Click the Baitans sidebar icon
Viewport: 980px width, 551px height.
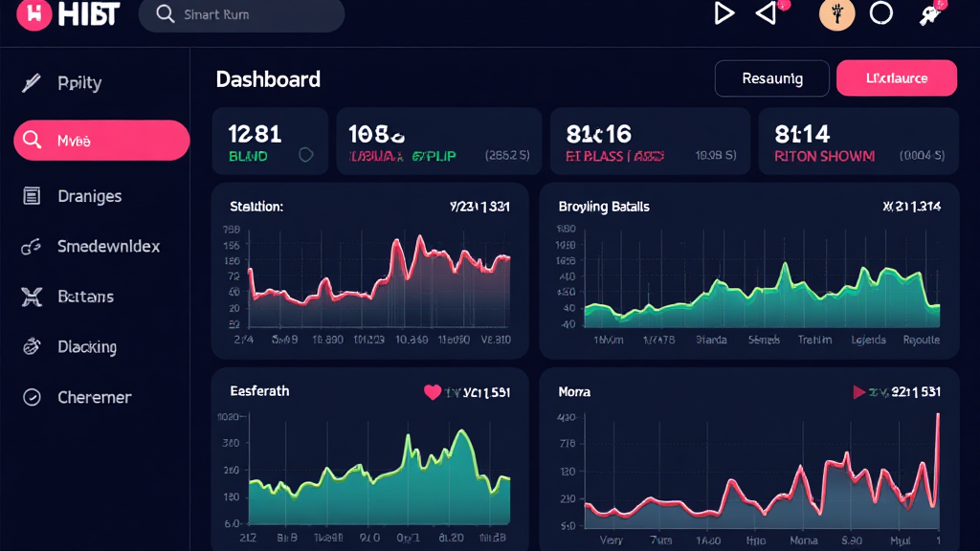32,297
